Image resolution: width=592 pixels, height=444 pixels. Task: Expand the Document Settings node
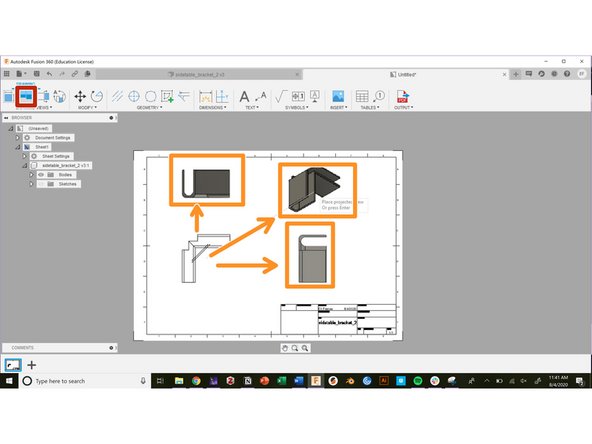(17, 138)
